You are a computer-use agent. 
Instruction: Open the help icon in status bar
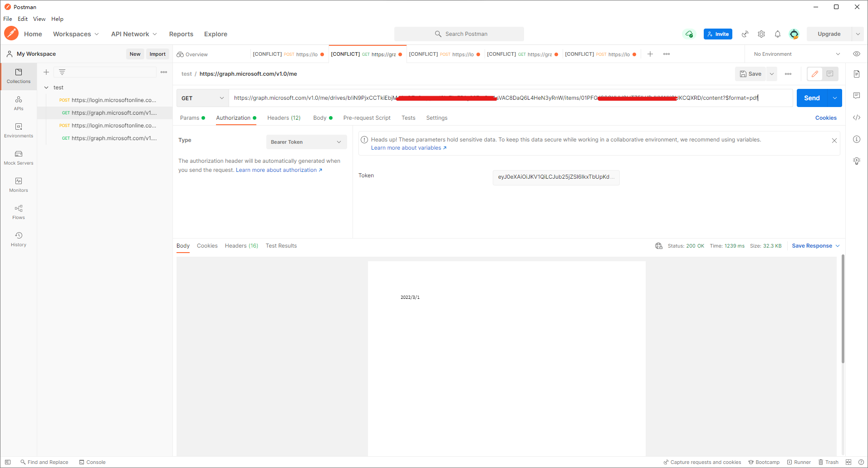861,462
